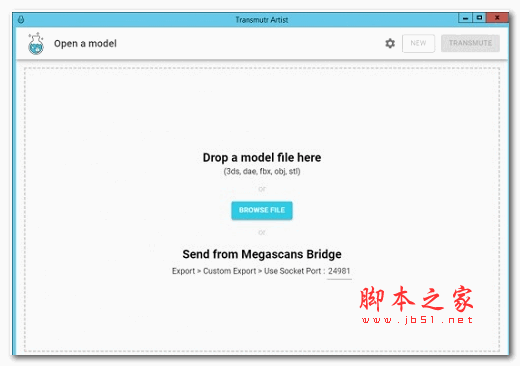Viewport: 520px width, 366px height.
Task: Click the '(3ds, dae, fbx, obj, stl)' formats text
Action: pyautogui.click(x=262, y=172)
